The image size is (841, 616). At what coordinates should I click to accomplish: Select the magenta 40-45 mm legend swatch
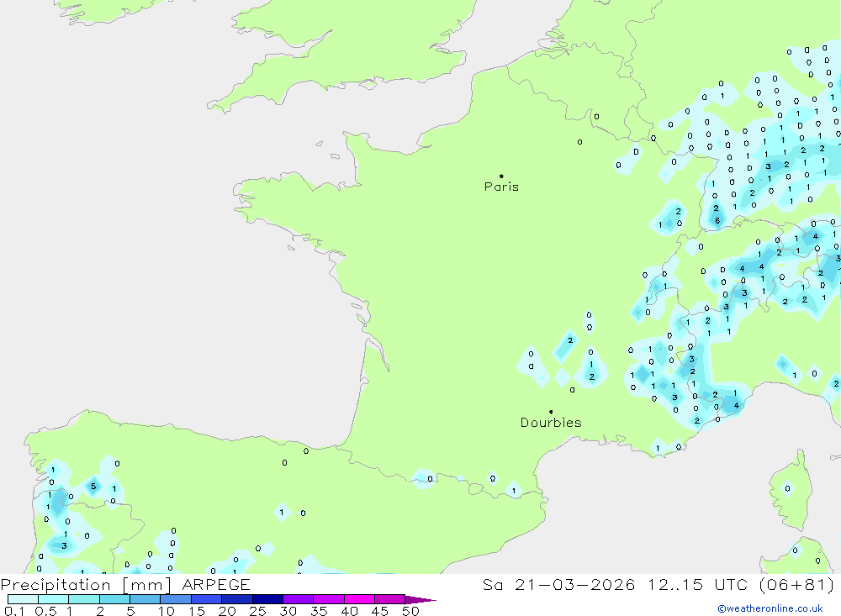pyautogui.click(x=359, y=599)
